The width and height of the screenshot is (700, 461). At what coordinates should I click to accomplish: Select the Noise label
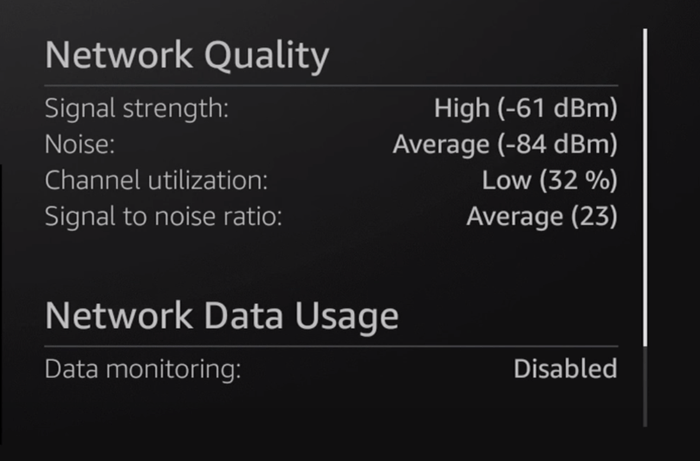point(80,144)
